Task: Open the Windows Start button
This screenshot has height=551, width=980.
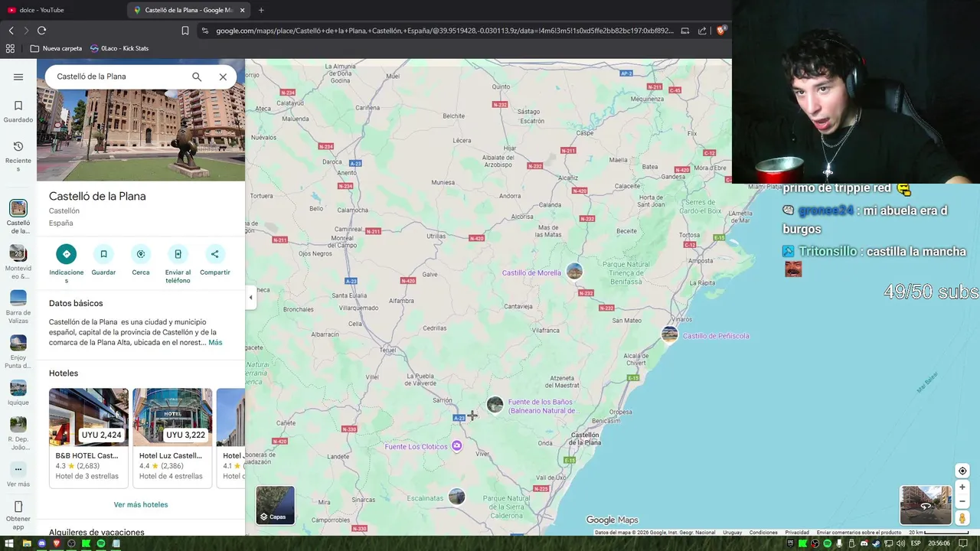Action: point(10,543)
